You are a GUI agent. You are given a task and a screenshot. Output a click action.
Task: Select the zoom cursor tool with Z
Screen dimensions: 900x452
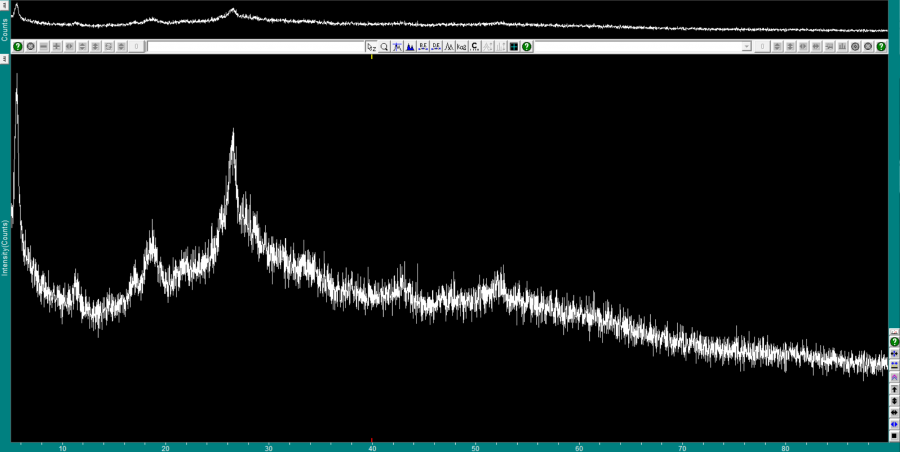click(371, 47)
